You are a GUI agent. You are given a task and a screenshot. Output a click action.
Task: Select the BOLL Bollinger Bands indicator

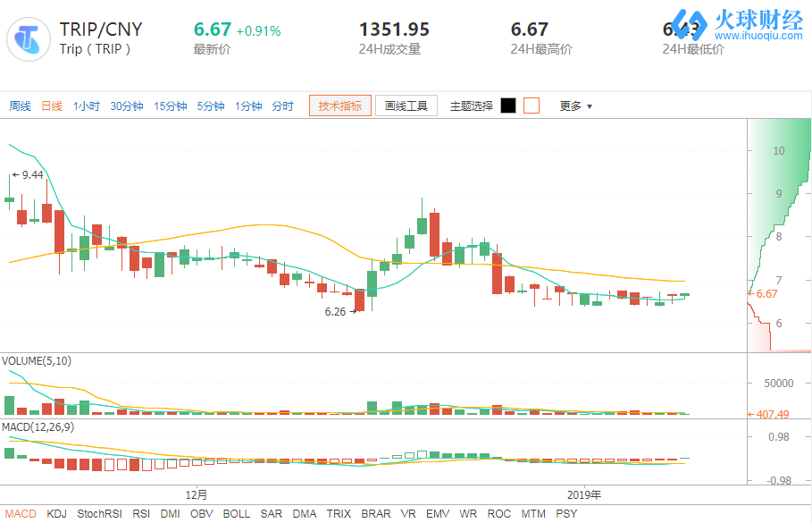pyautogui.click(x=236, y=514)
